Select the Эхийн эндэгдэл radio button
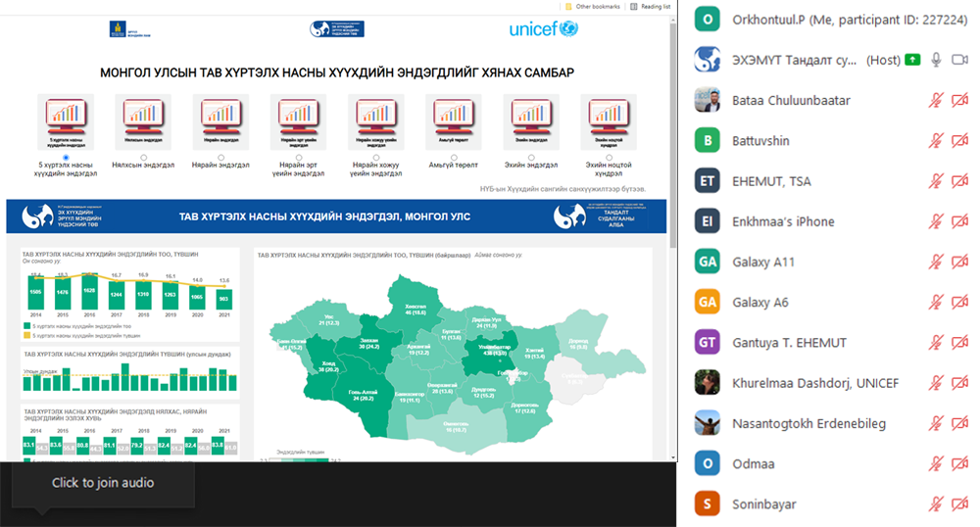Viewport: 980px width, 527px height. click(x=532, y=157)
